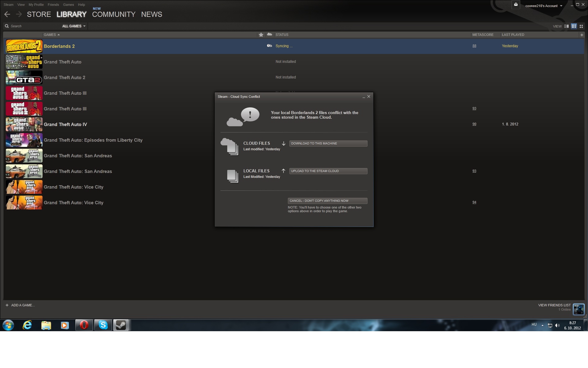Click Download to This Machine button

coord(328,144)
